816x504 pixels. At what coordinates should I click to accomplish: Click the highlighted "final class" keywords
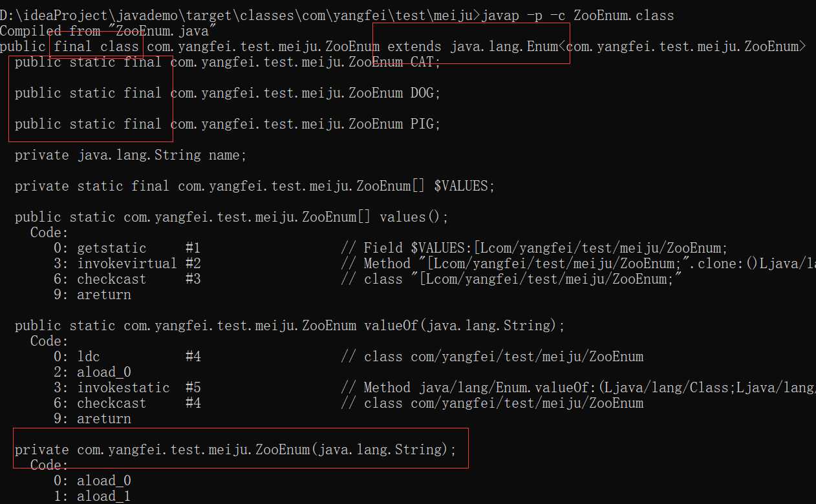tap(97, 46)
